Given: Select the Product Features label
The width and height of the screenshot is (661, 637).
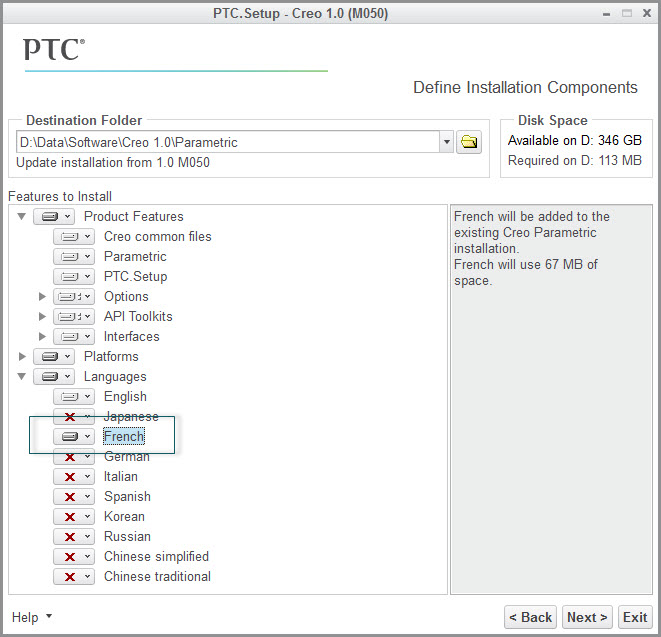Looking at the screenshot, I should click(134, 217).
